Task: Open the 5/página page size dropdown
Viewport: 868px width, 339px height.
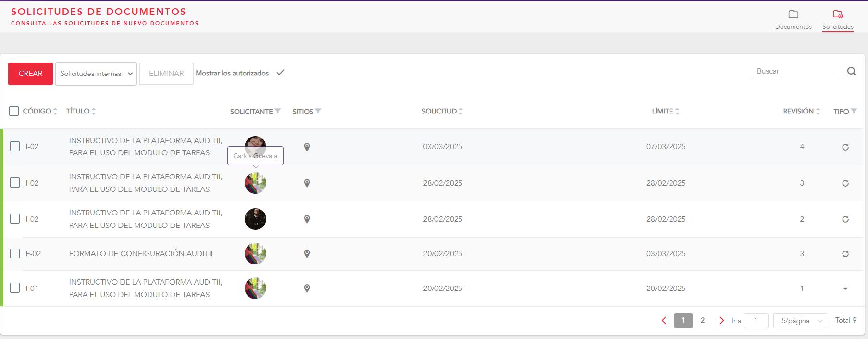Action: 800,321
